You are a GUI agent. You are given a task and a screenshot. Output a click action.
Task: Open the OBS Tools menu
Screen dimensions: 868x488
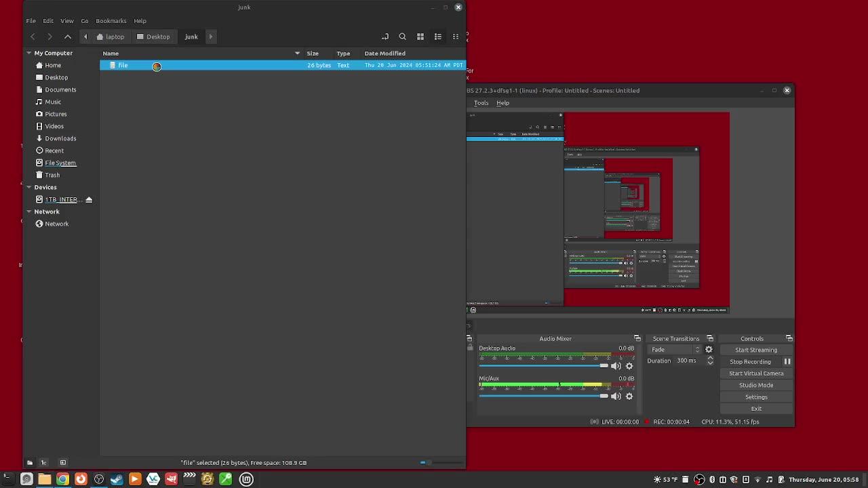481,103
